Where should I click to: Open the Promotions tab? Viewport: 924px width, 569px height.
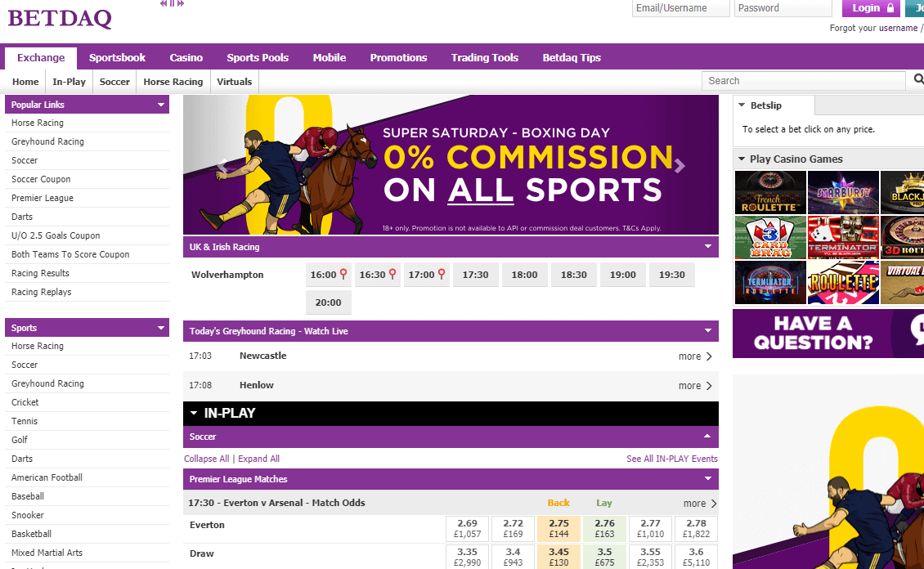[398, 58]
